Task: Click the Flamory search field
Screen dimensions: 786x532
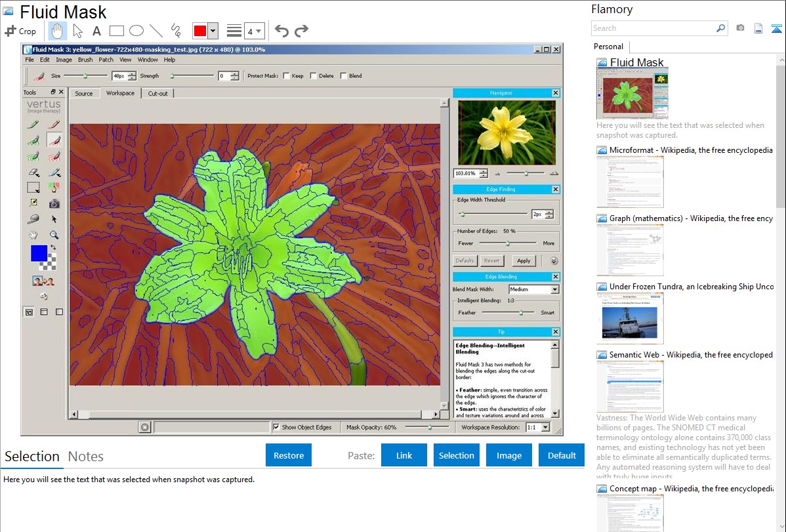Action: 653,28
